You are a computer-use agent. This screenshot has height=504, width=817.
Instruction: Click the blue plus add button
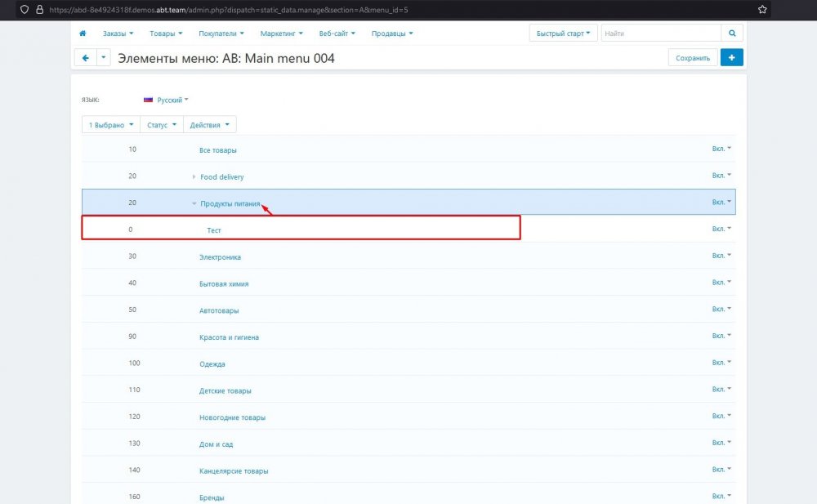click(x=731, y=57)
